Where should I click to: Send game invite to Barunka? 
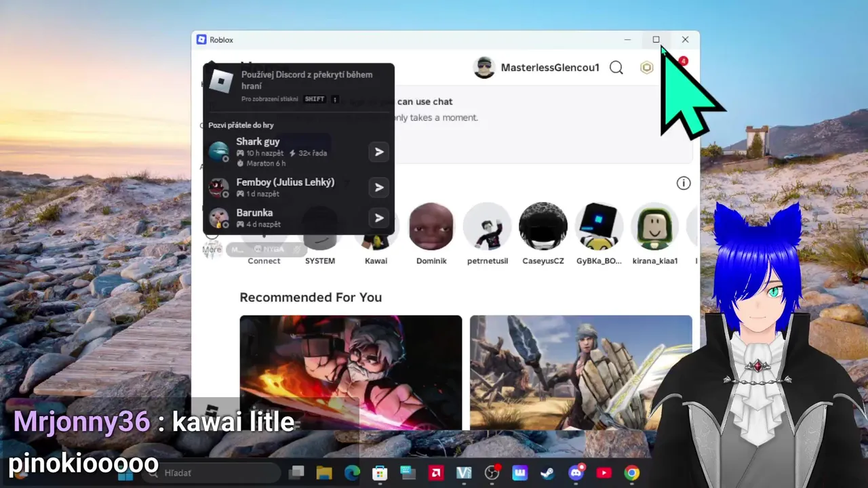pos(379,218)
